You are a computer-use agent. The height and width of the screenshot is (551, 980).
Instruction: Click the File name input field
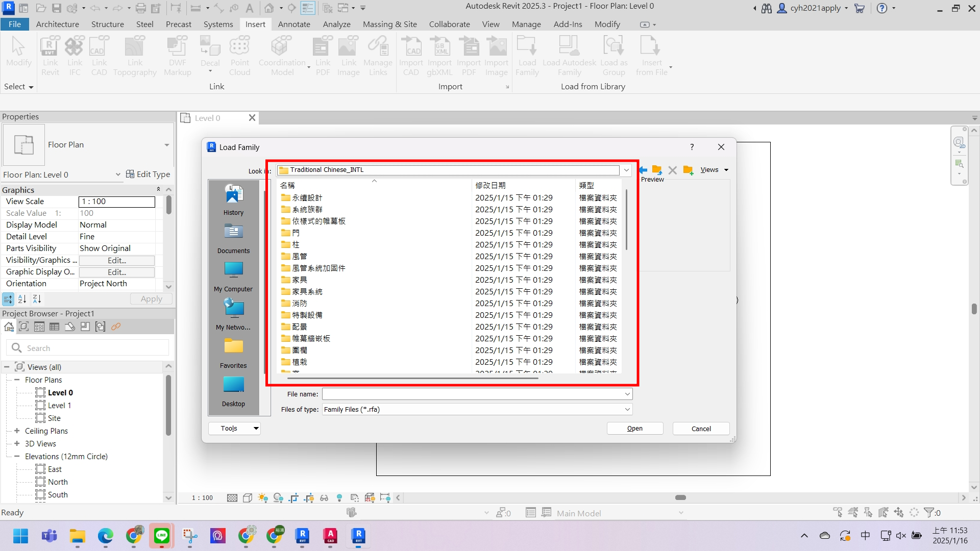472,394
